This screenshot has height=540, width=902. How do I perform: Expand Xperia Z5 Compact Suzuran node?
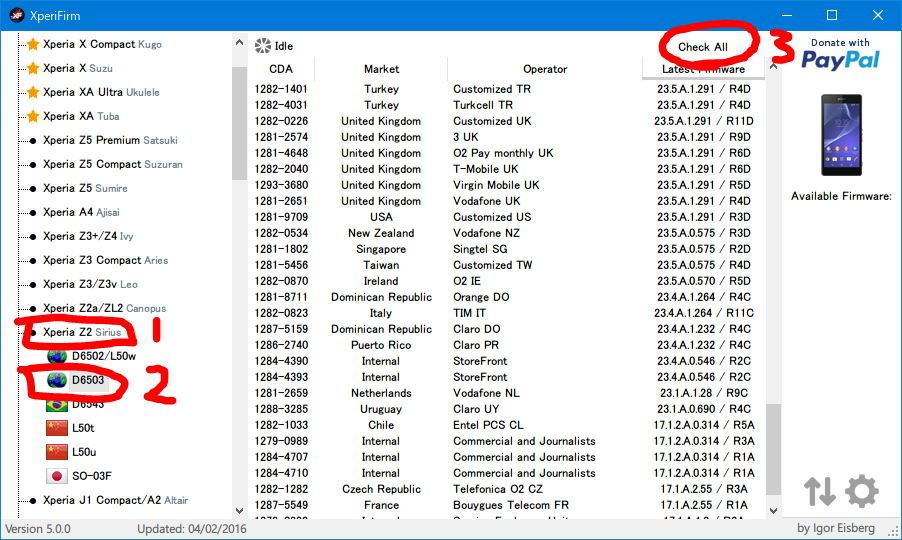(113, 164)
